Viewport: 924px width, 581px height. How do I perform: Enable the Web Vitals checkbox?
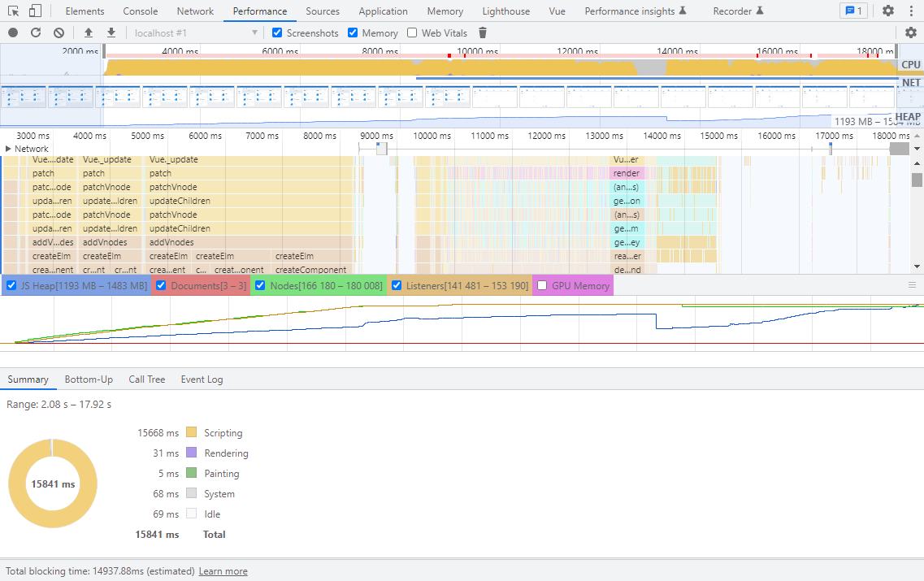412,33
